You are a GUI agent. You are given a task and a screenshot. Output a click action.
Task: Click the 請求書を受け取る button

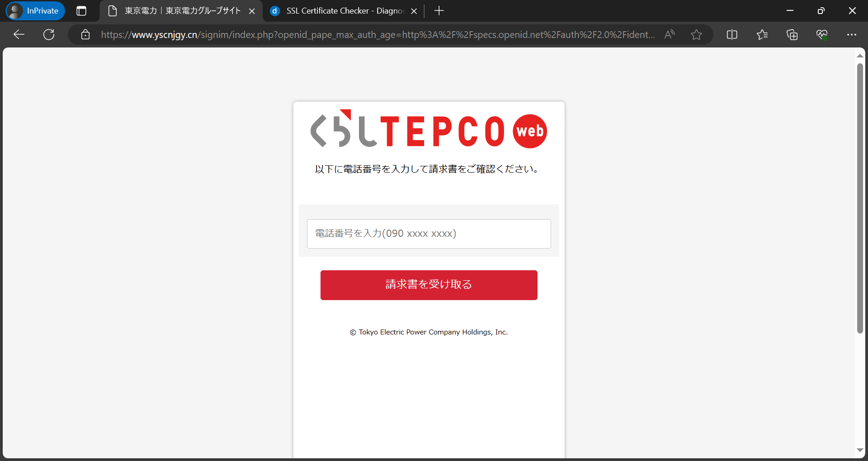(429, 285)
